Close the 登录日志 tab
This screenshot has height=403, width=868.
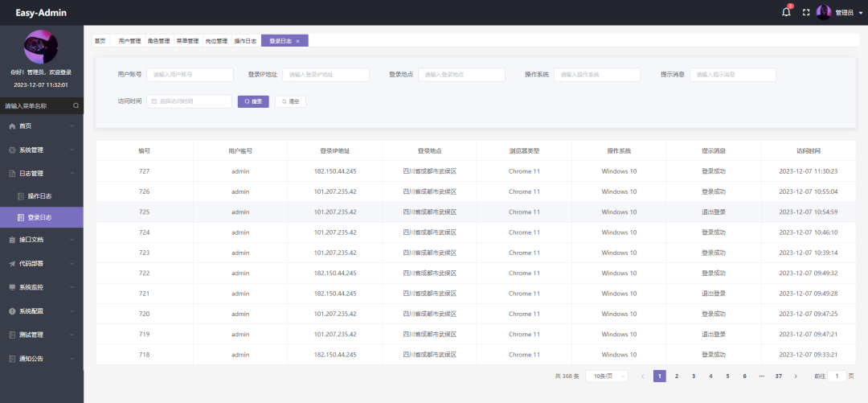point(298,41)
